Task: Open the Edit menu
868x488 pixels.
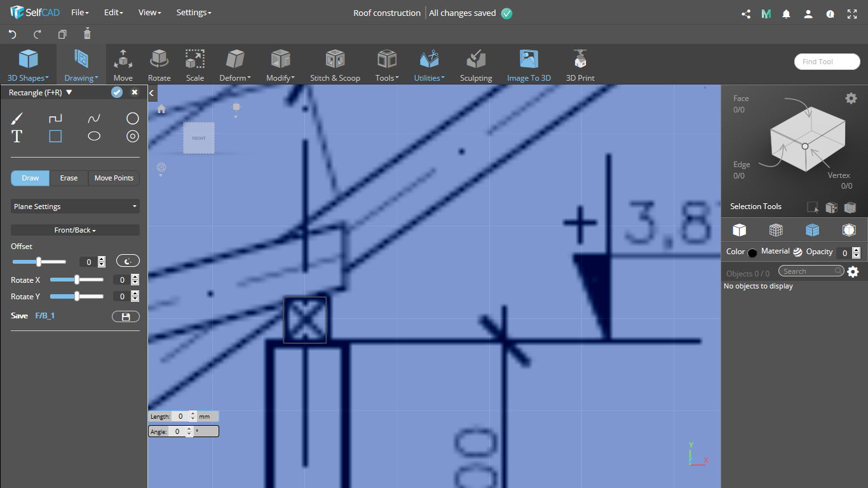Action: tap(113, 13)
